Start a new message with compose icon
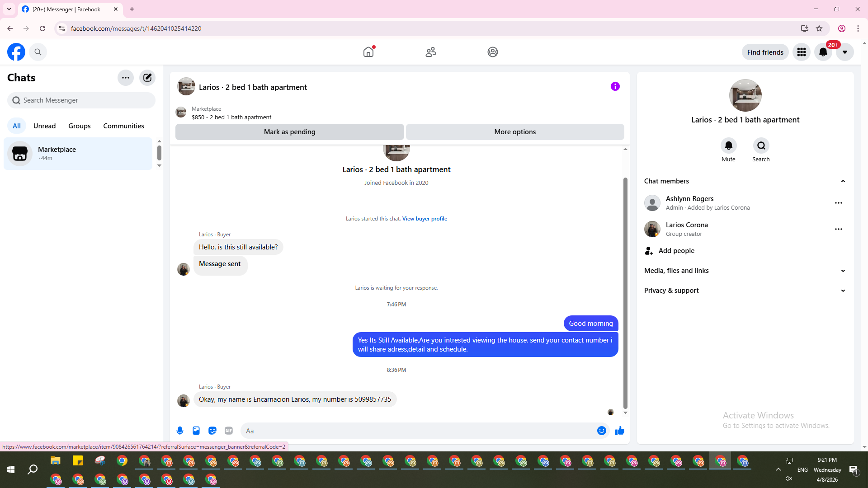The height and width of the screenshot is (488, 868). coord(147,78)
